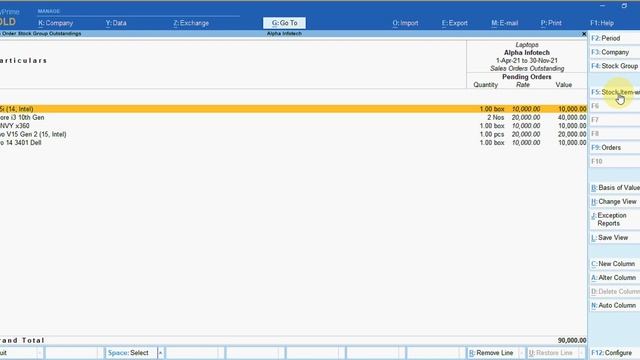Select the '14 3401 Dell' row
Screen dimensions: 640x360
293,143
